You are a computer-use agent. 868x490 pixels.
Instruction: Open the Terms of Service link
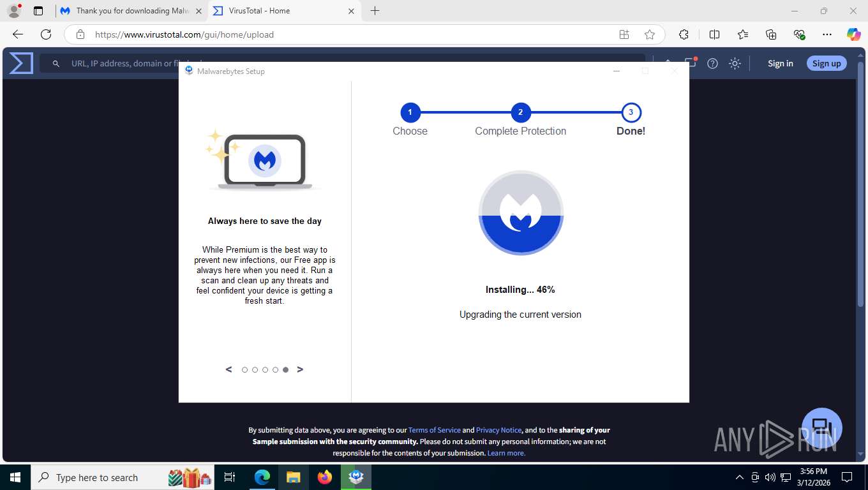click(x=434, y=430)
